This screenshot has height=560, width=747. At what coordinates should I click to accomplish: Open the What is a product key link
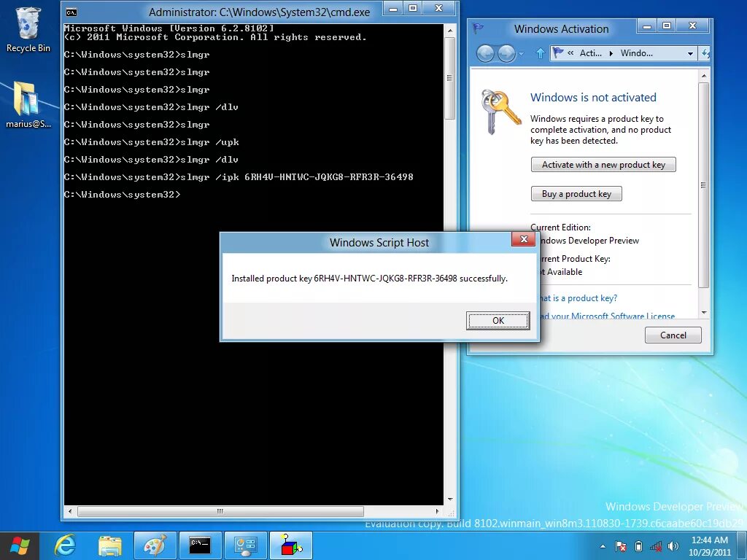[x=578, y=298]
